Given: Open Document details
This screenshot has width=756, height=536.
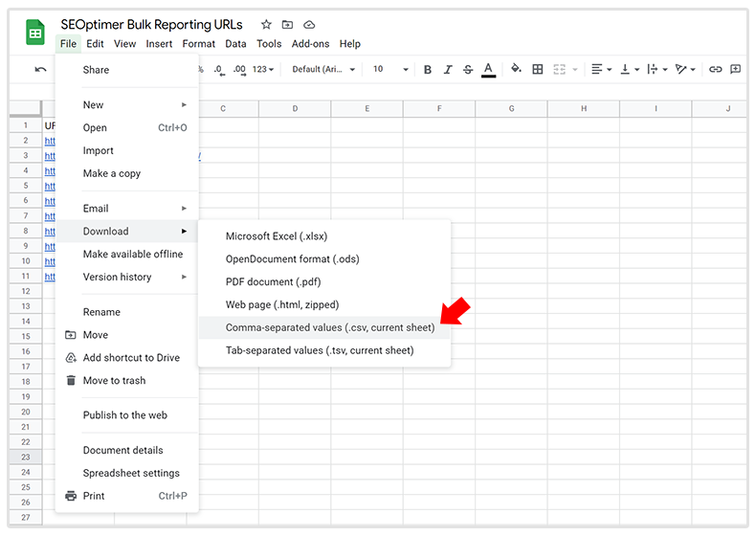Looking at the screenshot, I should [x=127, y=450].
